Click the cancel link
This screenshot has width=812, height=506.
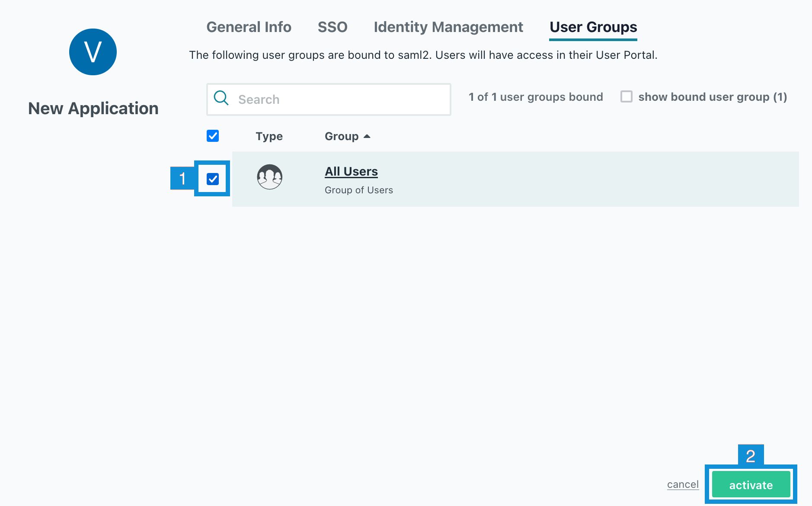click(x=683, y=484)
